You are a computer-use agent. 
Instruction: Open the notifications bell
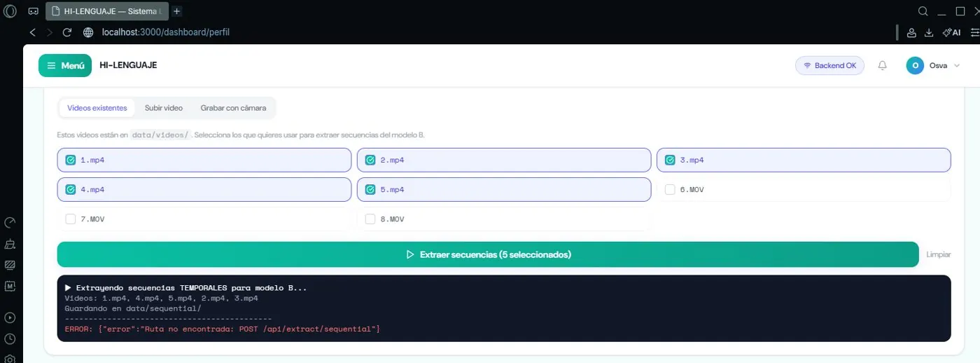click(882, 65)
